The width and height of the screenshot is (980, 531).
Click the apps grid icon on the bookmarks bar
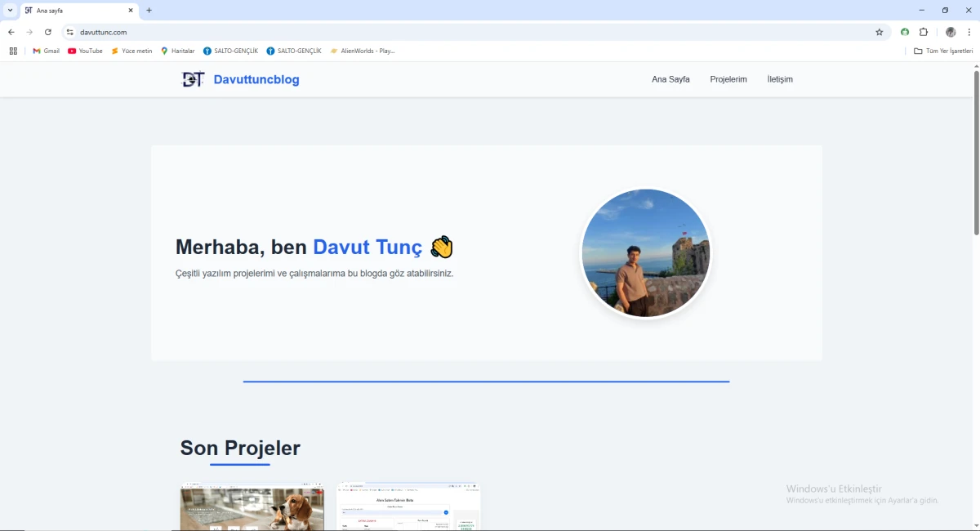13,51
